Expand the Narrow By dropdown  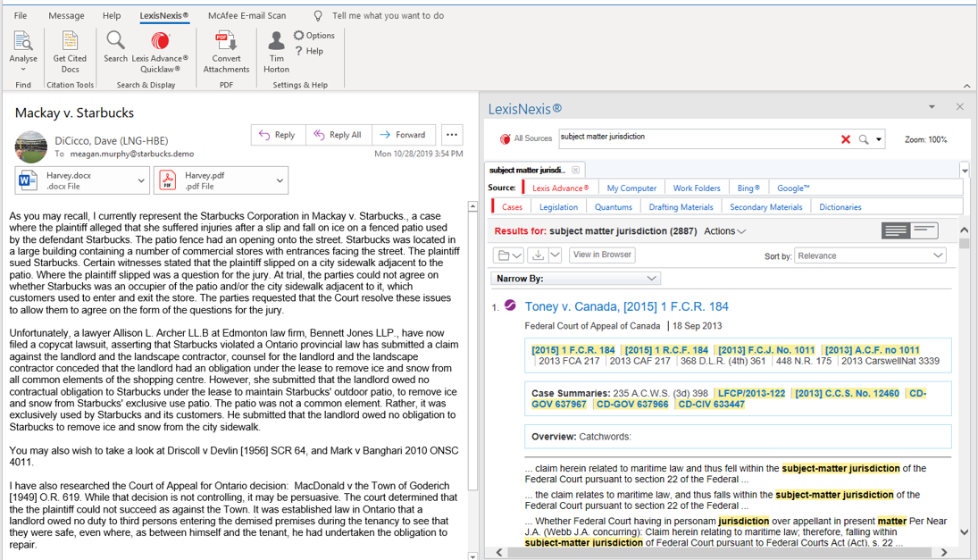tap(576, 279)
